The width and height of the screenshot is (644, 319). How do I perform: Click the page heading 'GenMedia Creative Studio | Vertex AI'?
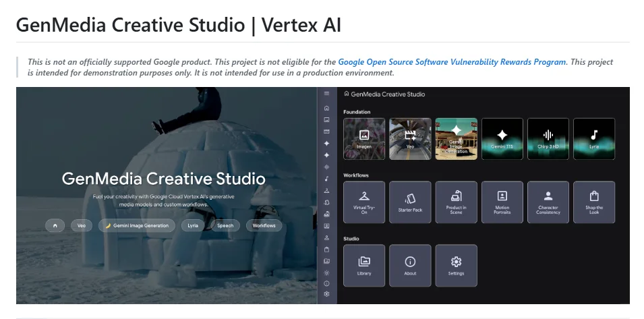point(179,25)
